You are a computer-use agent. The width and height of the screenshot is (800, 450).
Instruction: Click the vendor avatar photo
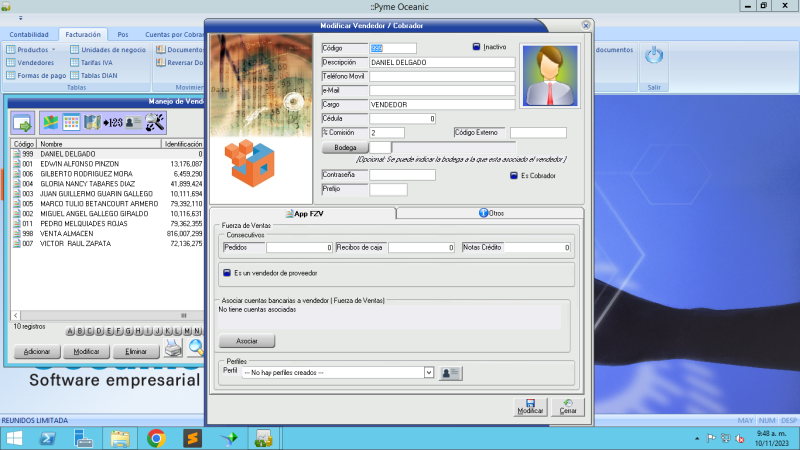coord(549,75)
